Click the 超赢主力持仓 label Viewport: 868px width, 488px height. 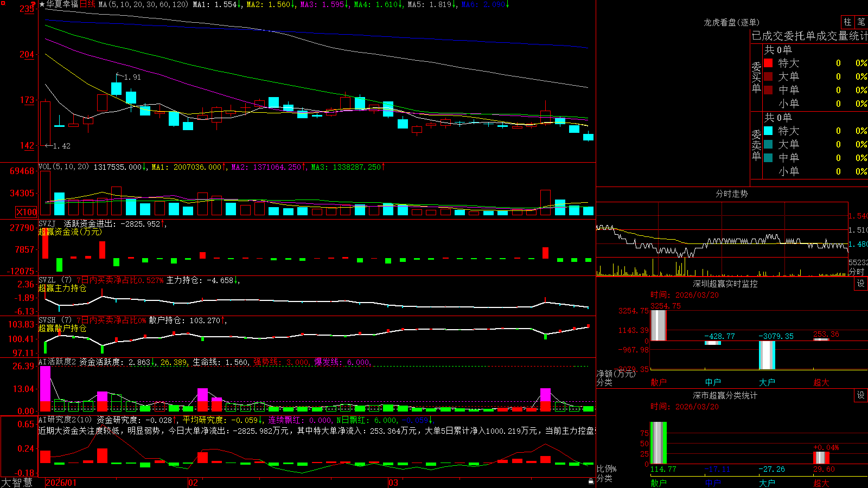pos(62,288)
